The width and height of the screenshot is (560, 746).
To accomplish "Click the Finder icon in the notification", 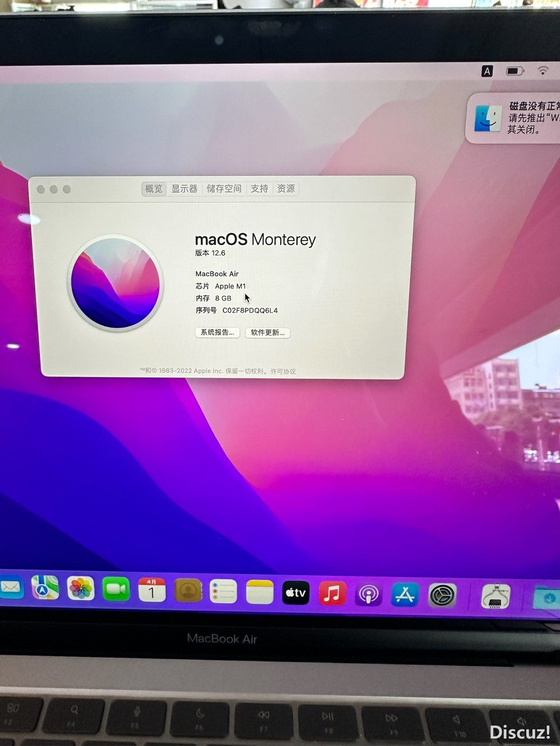I will pyautogui.click(x=488, y=118).
